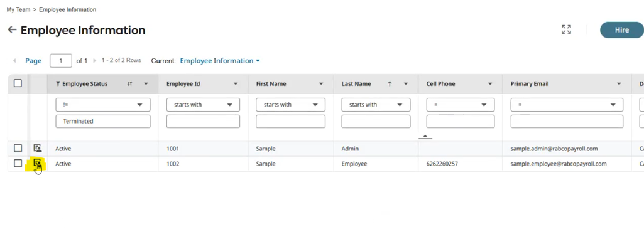Open First Name 'starts with' operator dropdown

click(290, 105)
